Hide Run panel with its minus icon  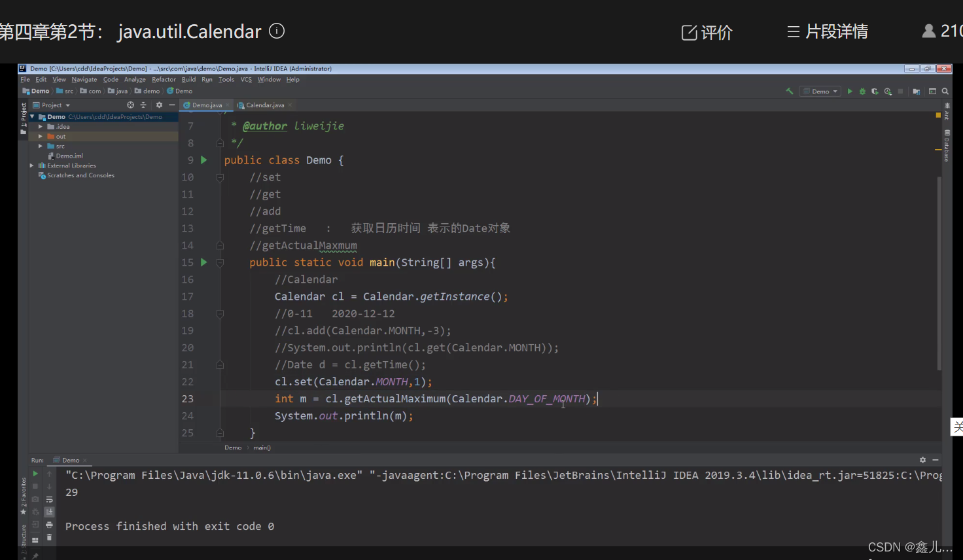point(936,460)
